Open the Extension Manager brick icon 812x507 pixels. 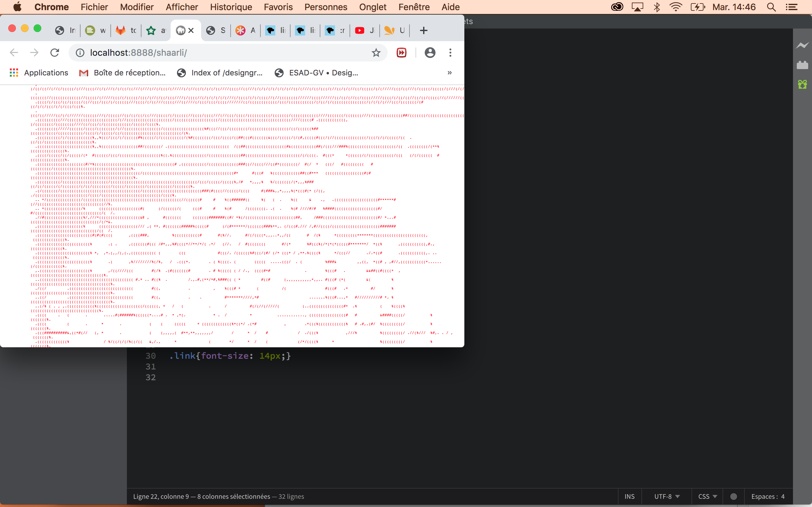tap(802, 65)
